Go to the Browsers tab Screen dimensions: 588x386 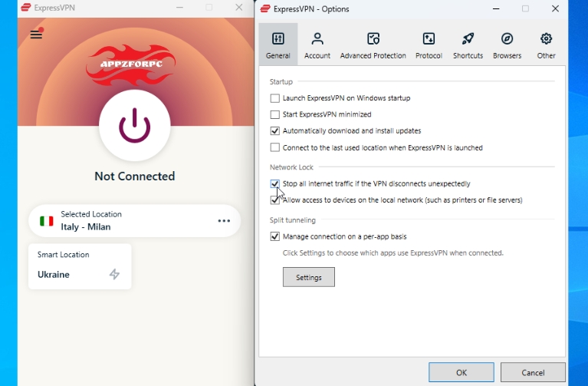(x=507, y=45)
